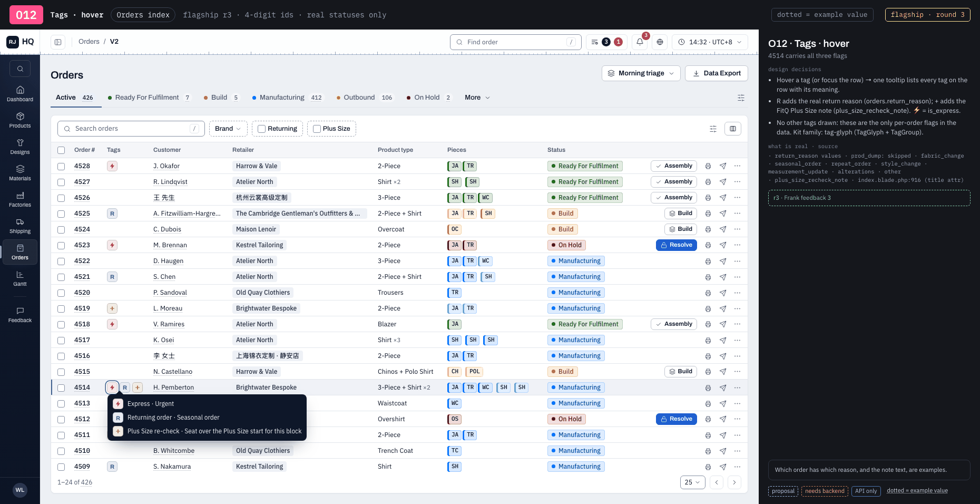This screenshot has width=980, height=504.
Task: Go to next page of orders
Action: 734,482
